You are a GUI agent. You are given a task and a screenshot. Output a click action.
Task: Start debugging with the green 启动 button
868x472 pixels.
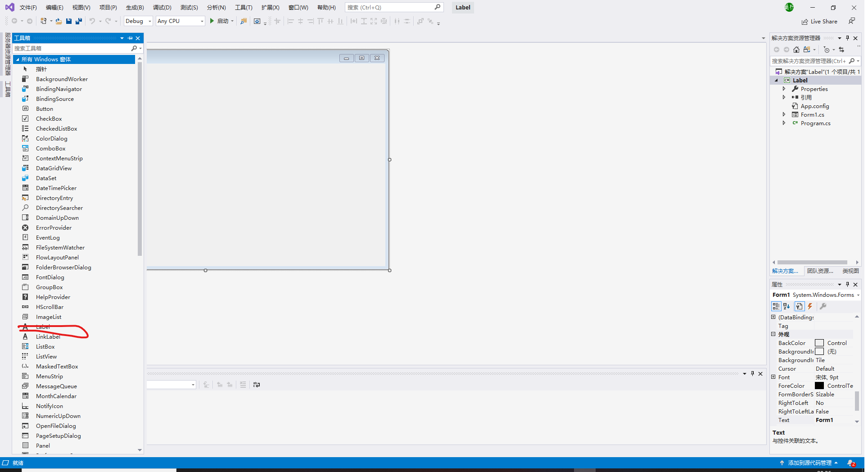point(221,21)
